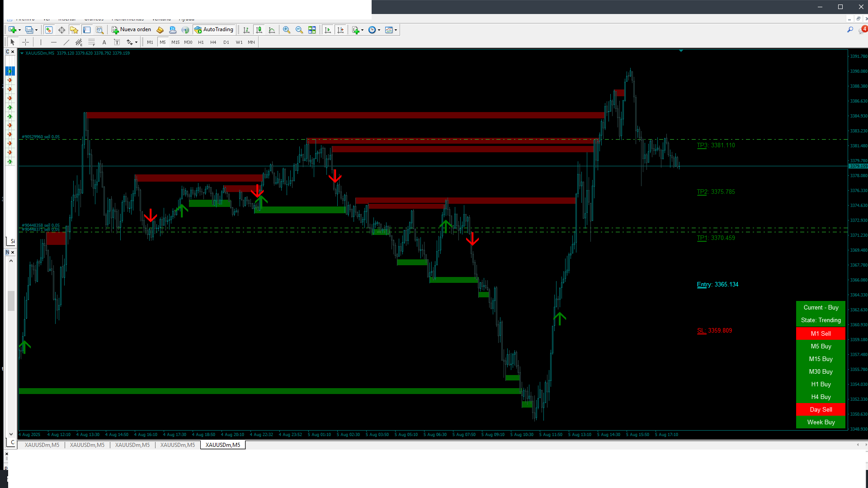This screenshot has width=868, height=488.
Task: Toggle the AutoTrading button
Action: click(x=214, y=30)
